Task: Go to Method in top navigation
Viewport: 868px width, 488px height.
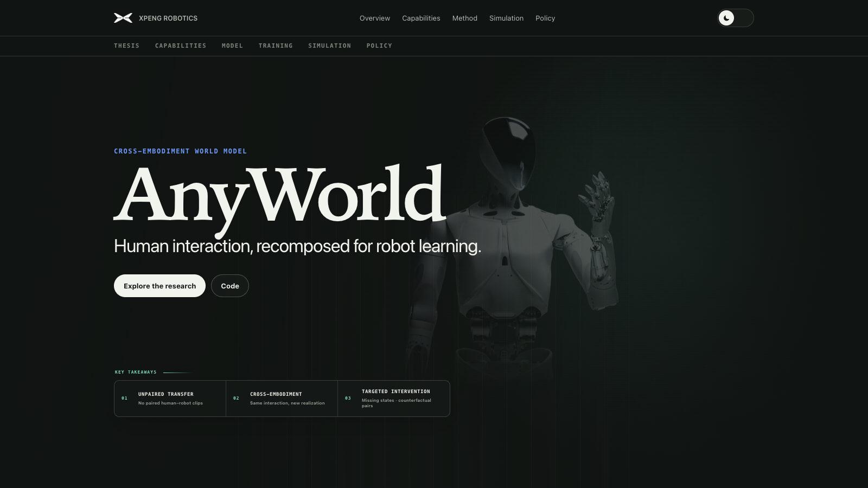Action: click(x=465, y=18)
